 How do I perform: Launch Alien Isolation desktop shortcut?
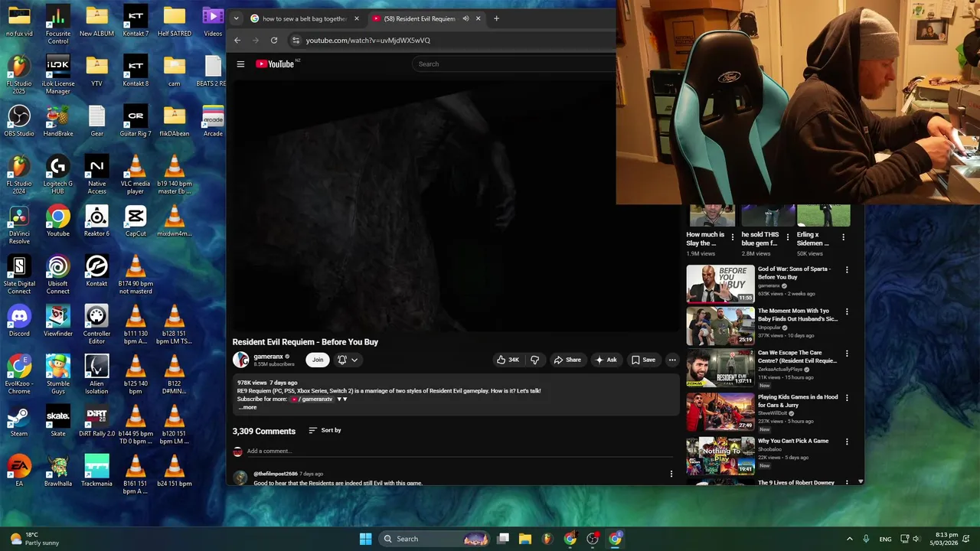(x=96, y=375)
